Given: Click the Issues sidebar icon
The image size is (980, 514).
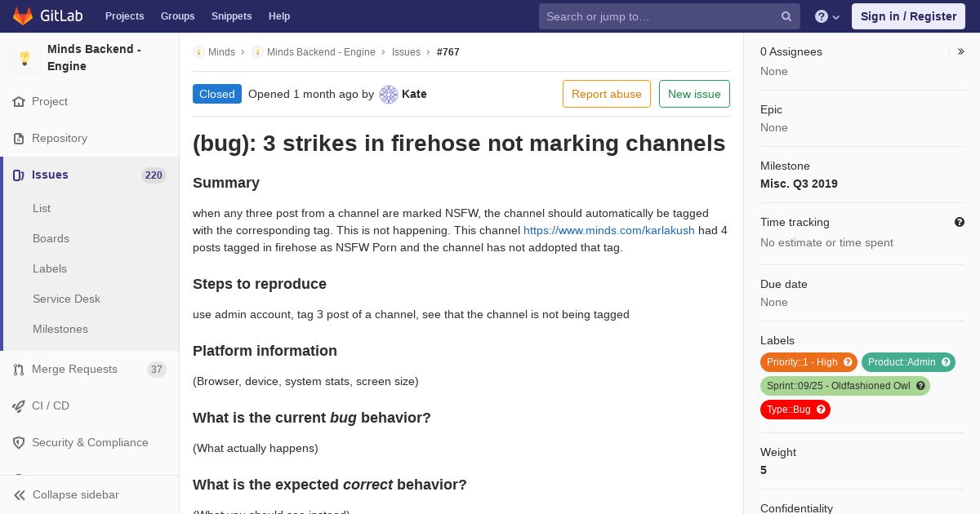Looking at the screenshot, I should coord(19,175).
